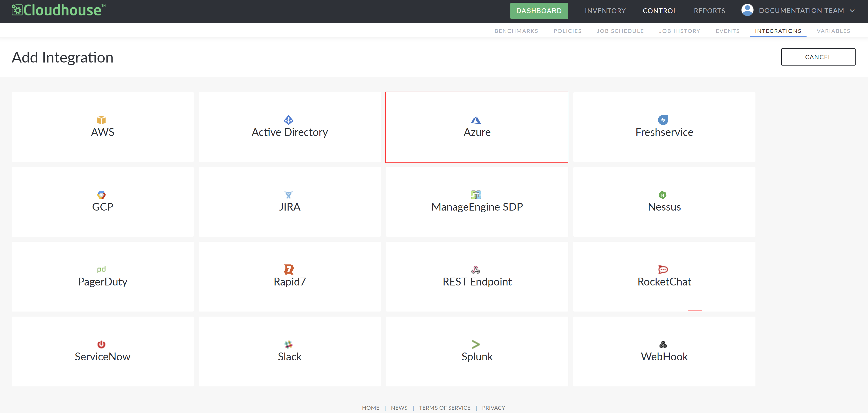Screen dimensions: 868x413
Task: Expand the Documentation Team account chevron
Action: point(852,11)
